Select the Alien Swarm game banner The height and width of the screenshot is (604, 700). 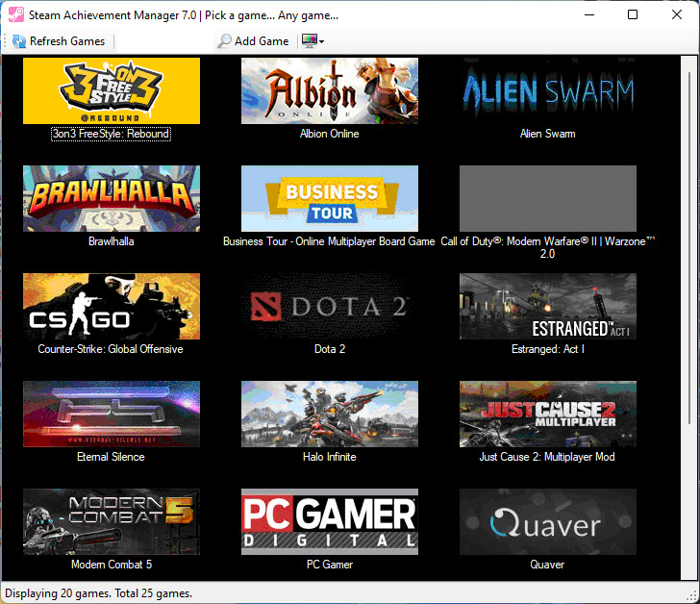pyautogui.click(x=548, y=90)
